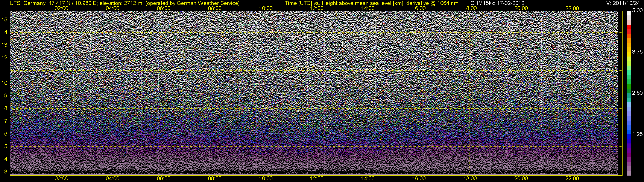Click the height axis label "5."
The height and width of the screenshot is (182, 644).
tap(6, 147)
